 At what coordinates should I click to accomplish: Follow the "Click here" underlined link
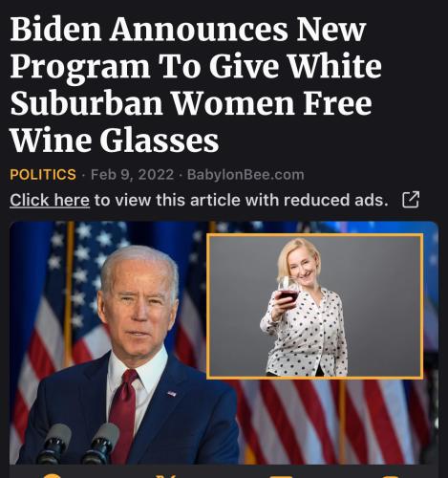[x=50, y=201]
